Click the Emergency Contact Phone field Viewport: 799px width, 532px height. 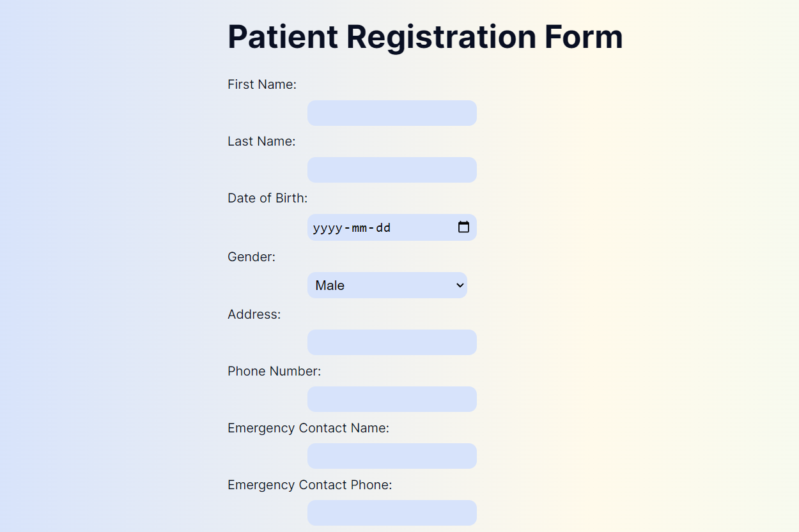(392, 513)
